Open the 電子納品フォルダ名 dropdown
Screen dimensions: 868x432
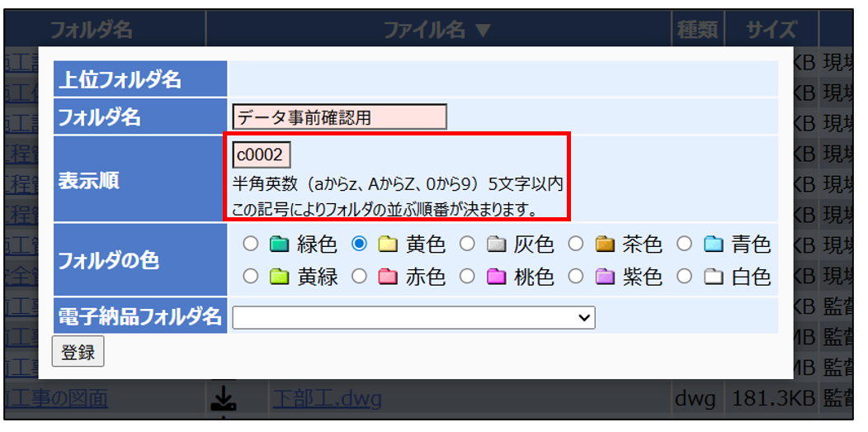[413, 317]
